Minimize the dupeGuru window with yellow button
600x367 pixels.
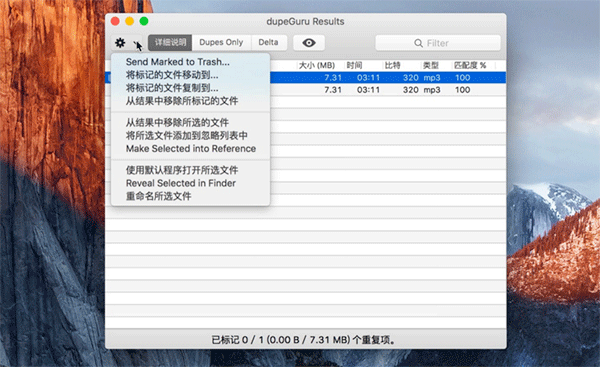130,21
